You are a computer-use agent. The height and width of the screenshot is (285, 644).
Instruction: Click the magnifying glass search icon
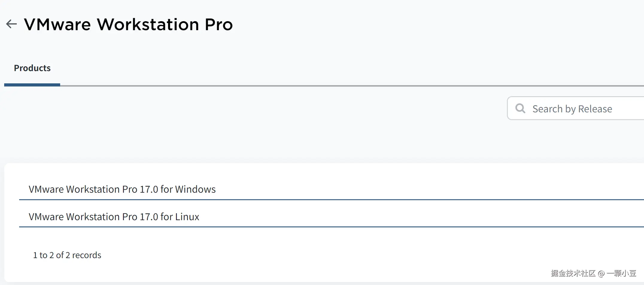click(x=520, y=108)
